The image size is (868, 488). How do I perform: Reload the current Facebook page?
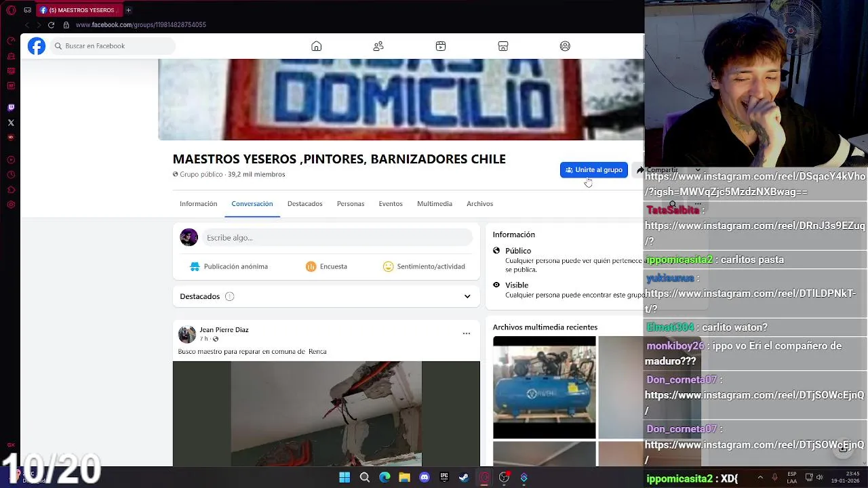coord(51,25)
